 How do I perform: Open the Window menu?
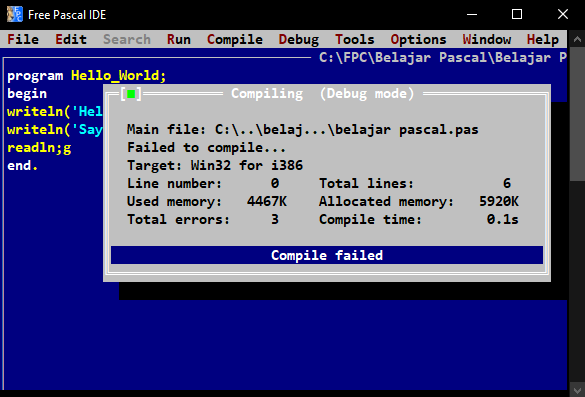point(487,39)
